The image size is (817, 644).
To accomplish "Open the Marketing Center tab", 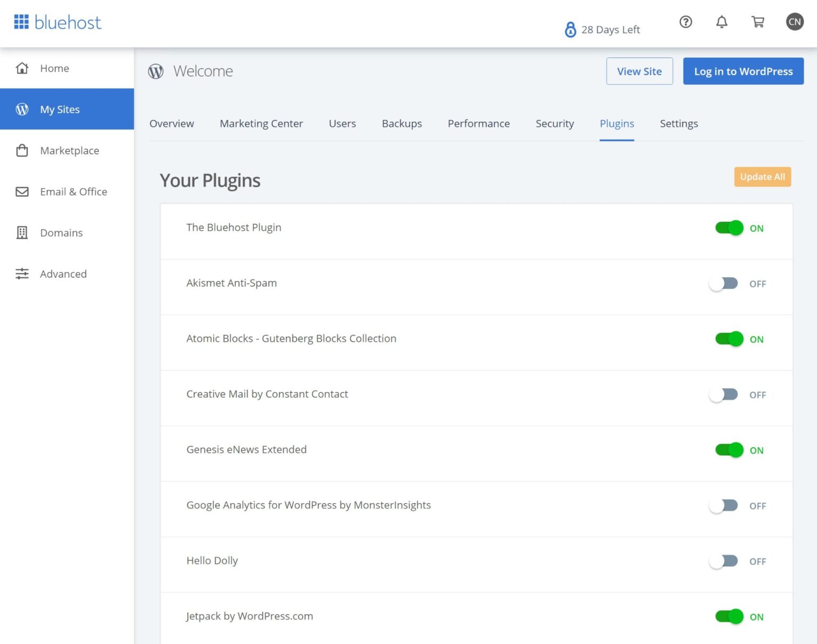I will [261, 123].
